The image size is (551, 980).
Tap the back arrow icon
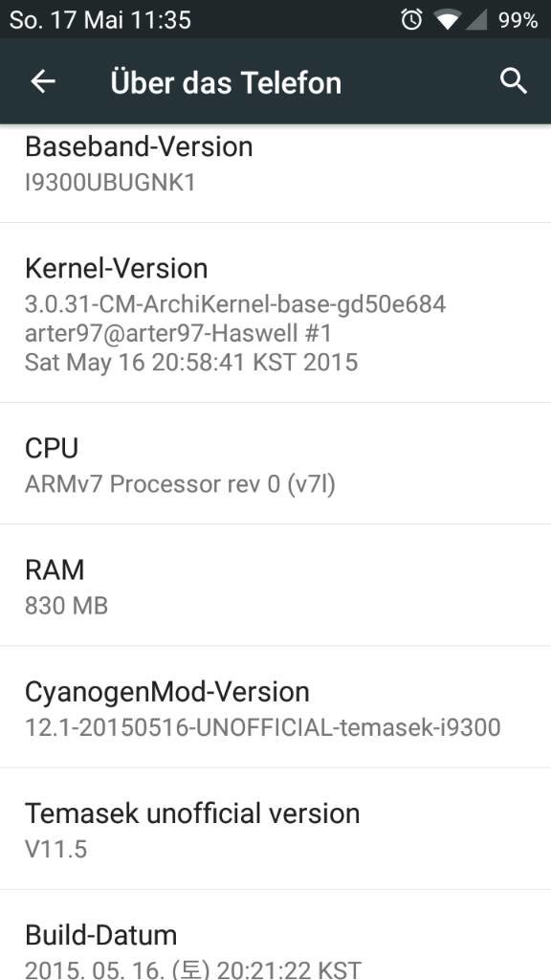tap(43, 81)
